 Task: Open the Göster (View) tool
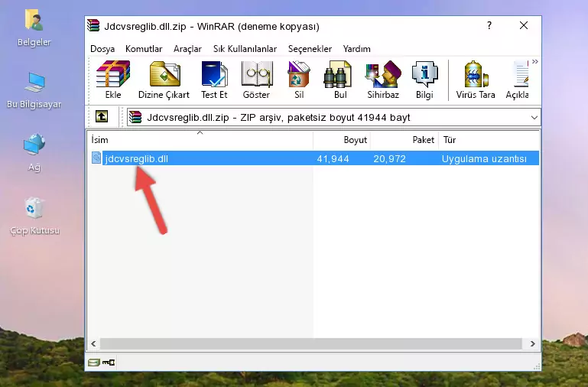pyautogui.click(x=256, y=80)
